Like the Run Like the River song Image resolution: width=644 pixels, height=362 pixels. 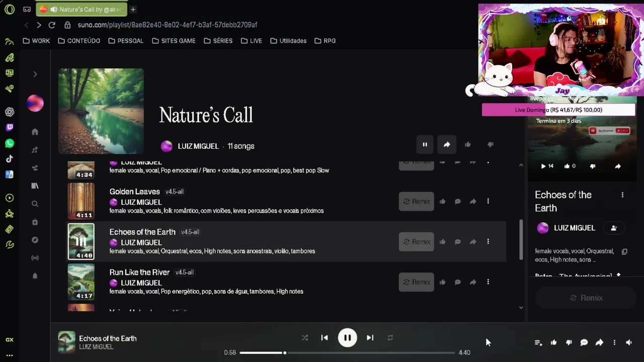pyautogui.click(x=442, y=282)
